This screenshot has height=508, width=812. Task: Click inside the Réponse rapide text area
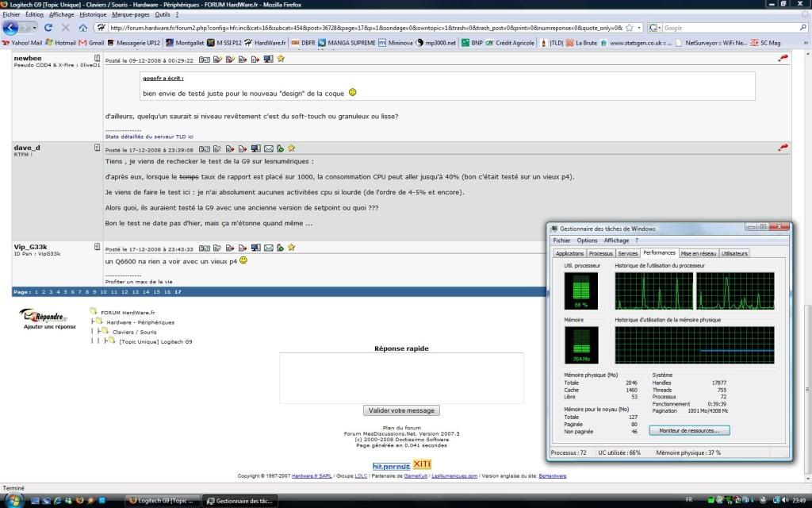(x=400, y=378)
